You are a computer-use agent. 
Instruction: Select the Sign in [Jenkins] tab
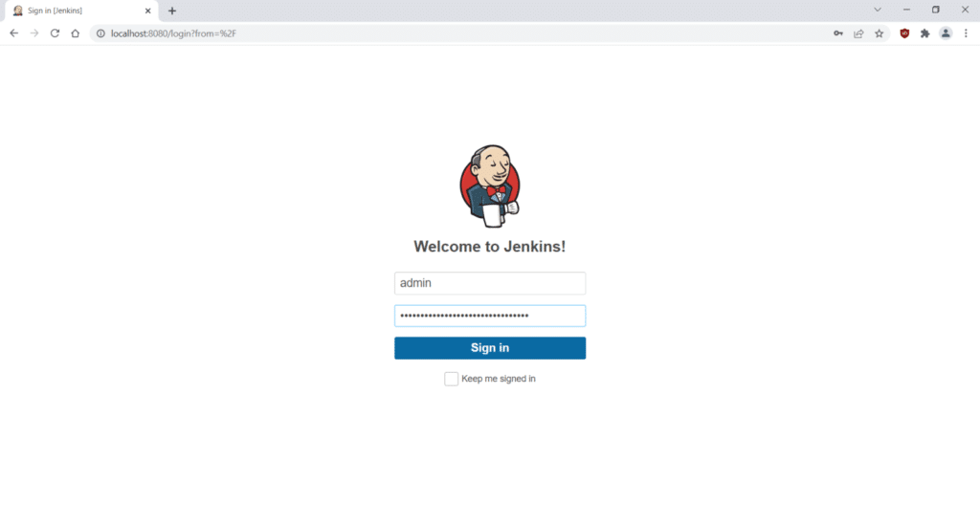[x=79, y=11]
